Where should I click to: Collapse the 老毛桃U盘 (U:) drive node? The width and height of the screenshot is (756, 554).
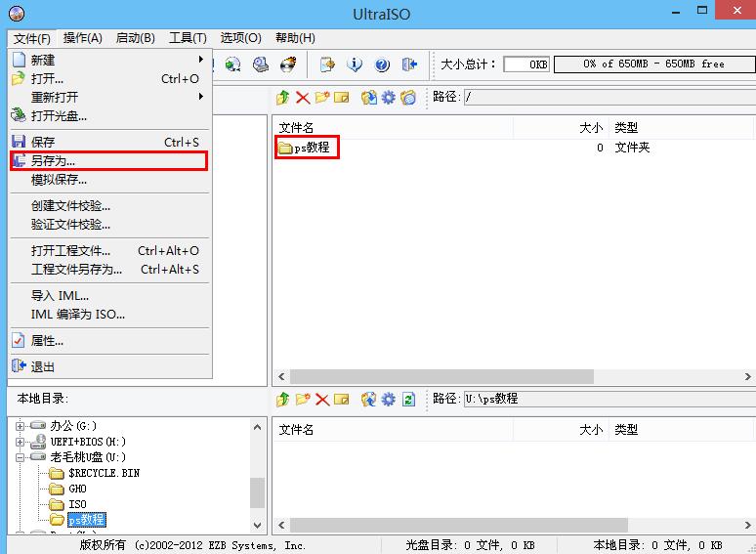pyautogui.click(x=21, y=457)
